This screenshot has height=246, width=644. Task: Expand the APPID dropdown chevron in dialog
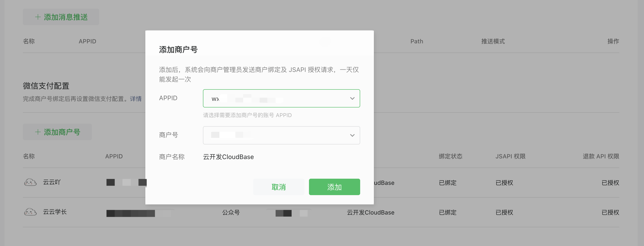click(352, 98)
